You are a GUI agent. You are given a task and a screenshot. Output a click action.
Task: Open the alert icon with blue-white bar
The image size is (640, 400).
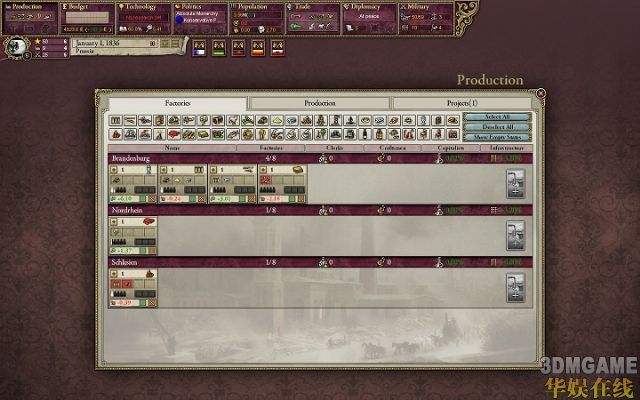pos(199,48)
